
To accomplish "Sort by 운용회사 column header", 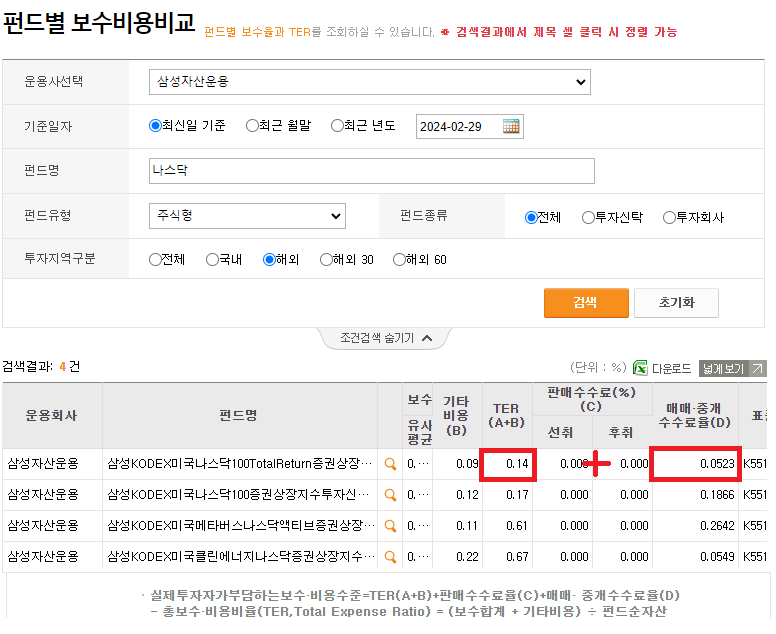I will coord(52,415).
